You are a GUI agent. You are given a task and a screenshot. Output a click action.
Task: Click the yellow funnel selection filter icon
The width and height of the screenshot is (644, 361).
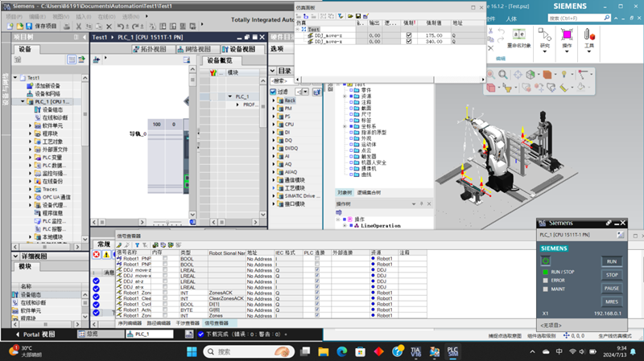(x=507, y=88)
